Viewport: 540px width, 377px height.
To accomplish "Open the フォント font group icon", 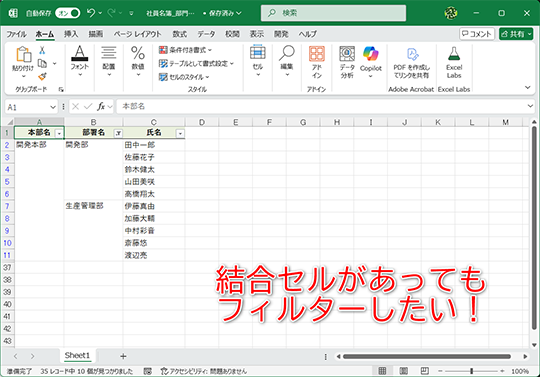I will (80, 53).
